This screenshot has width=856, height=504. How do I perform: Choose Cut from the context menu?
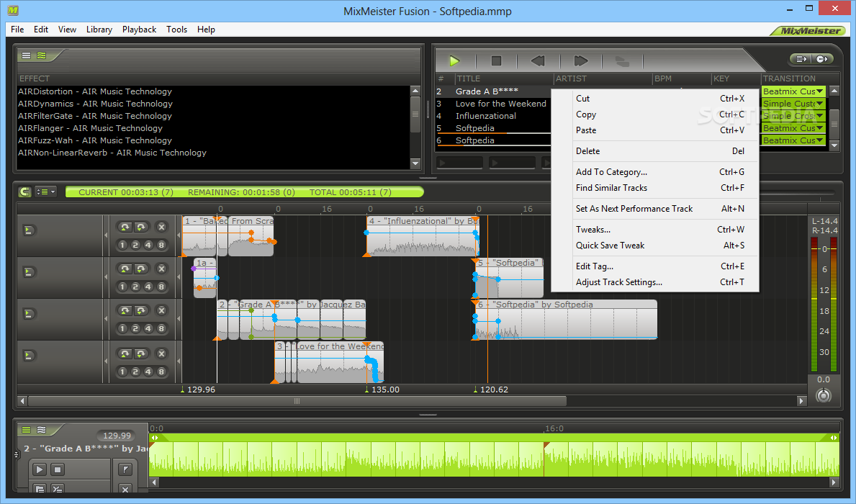[655, 99]
